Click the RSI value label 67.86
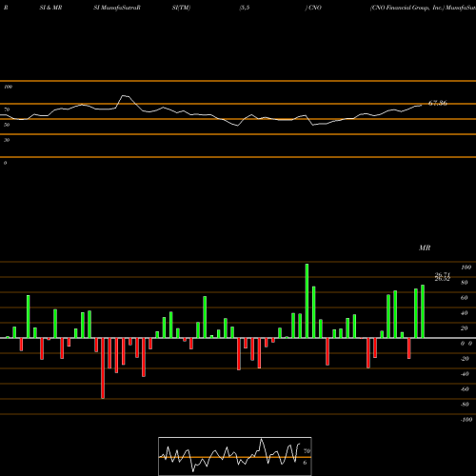 tap(438, 103)
